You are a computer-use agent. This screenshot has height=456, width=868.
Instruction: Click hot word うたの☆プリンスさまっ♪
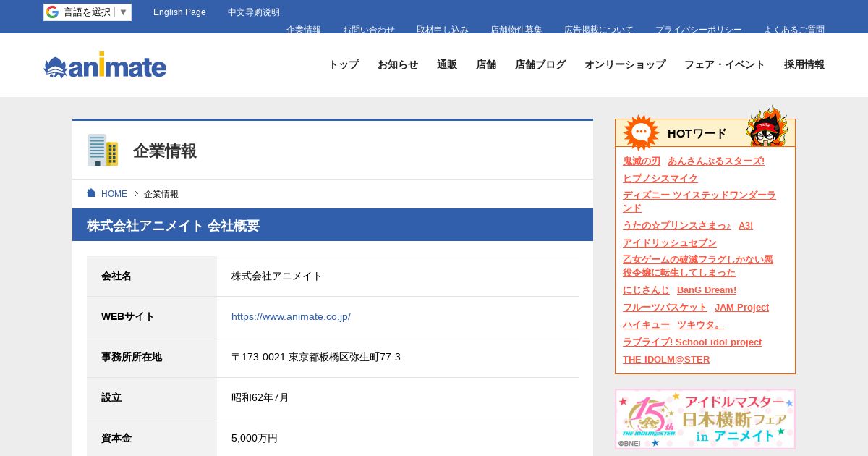(x=677, y=225)
